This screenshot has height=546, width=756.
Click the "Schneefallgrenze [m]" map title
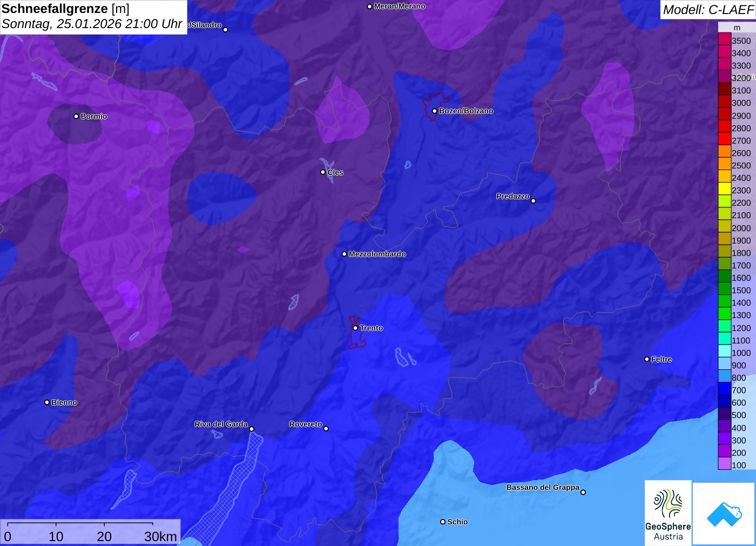point(65,9)
